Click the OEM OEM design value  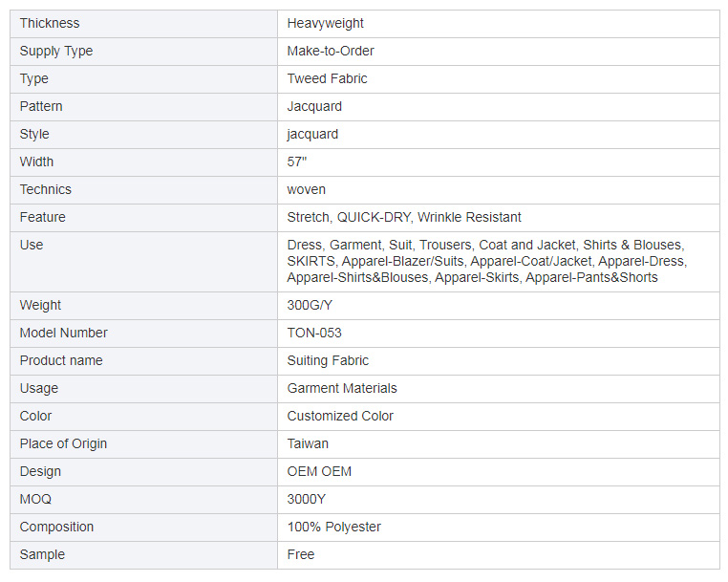(x=319, y=471)
